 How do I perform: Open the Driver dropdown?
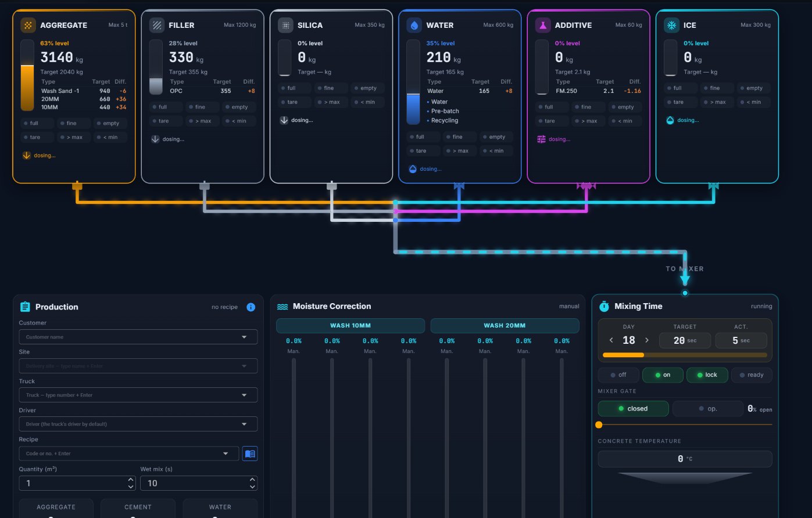[x=138, y=424]
